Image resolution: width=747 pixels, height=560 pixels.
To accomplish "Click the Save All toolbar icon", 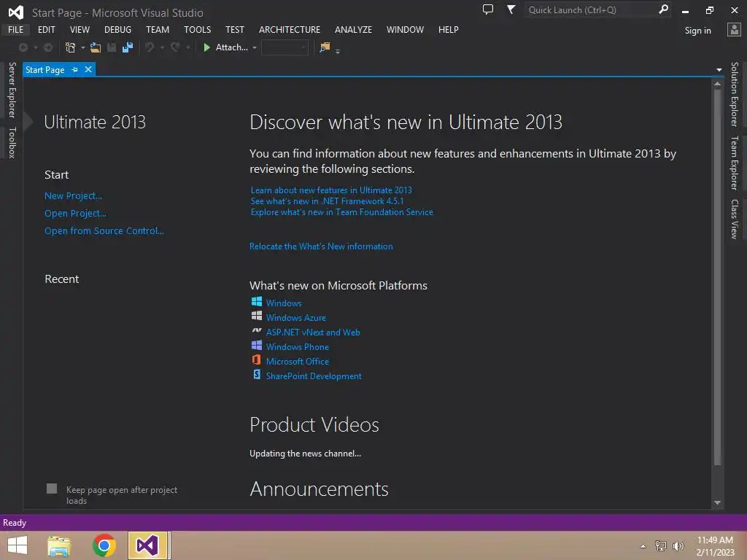I will pos(128,47).
